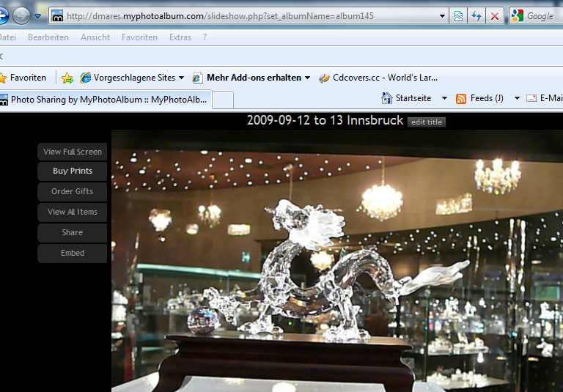Open the Mehr Add-ons erhalten dropdown
The width and height of the screenshot is (563, 392).
308,78
